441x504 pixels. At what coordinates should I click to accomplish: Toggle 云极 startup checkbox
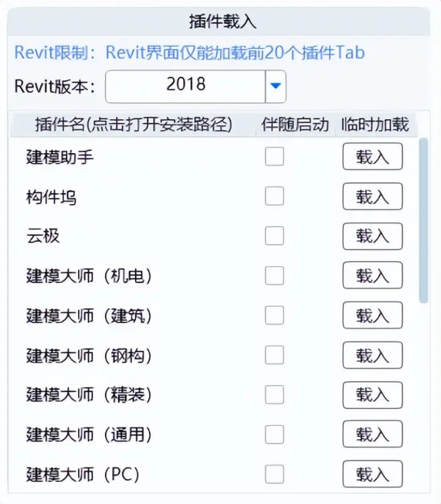click(275, 235)
